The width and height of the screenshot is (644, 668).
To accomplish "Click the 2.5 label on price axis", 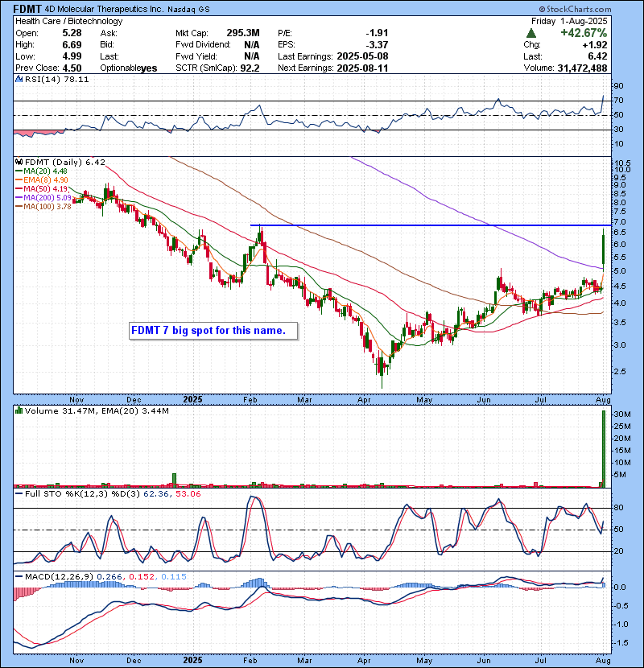I will 619,372.
